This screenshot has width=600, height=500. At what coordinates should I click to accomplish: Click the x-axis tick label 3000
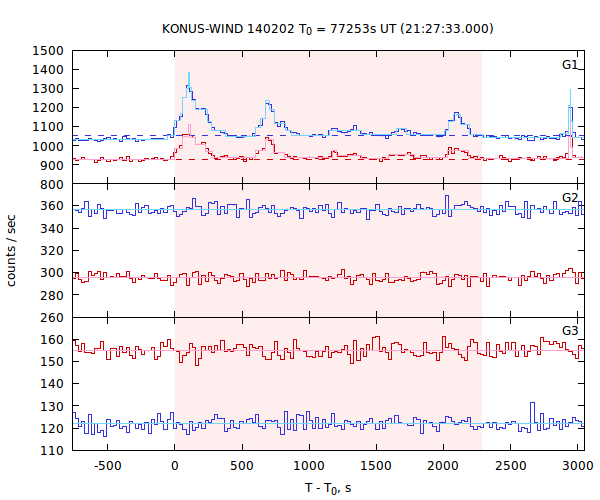(578, 466)
